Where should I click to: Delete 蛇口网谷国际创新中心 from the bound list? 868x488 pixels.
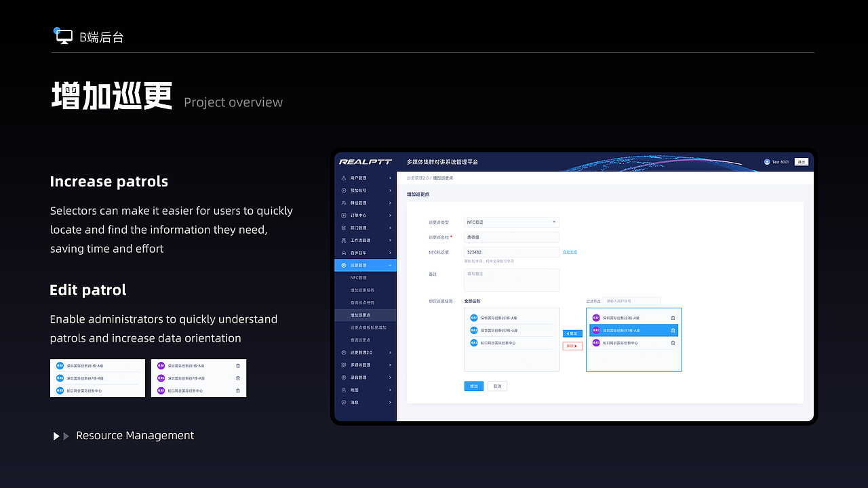(x=673, y=343)
